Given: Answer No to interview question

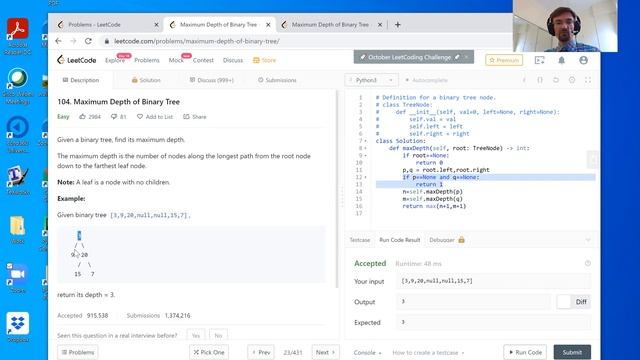Looking at the screenshot, I should point(218,336).
